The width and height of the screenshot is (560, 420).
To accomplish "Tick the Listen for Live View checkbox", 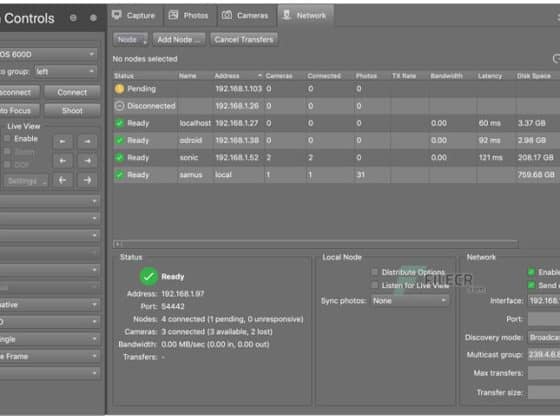I will coord(374,285).
